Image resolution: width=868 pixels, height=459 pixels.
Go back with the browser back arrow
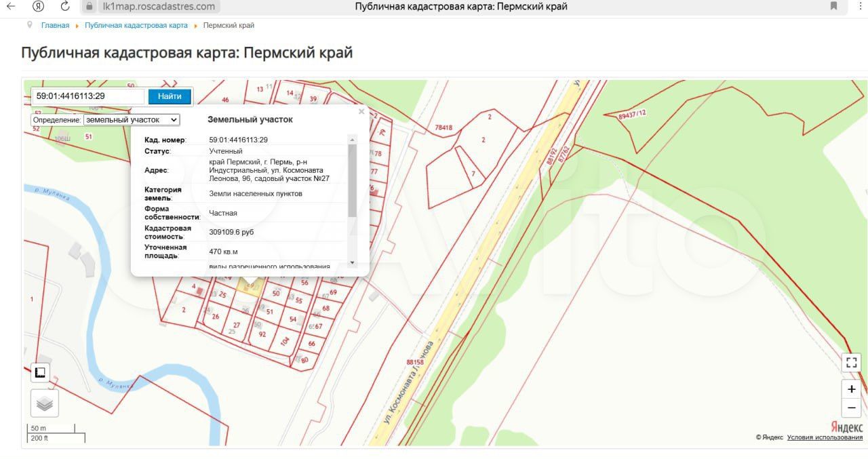click(10, 6)
